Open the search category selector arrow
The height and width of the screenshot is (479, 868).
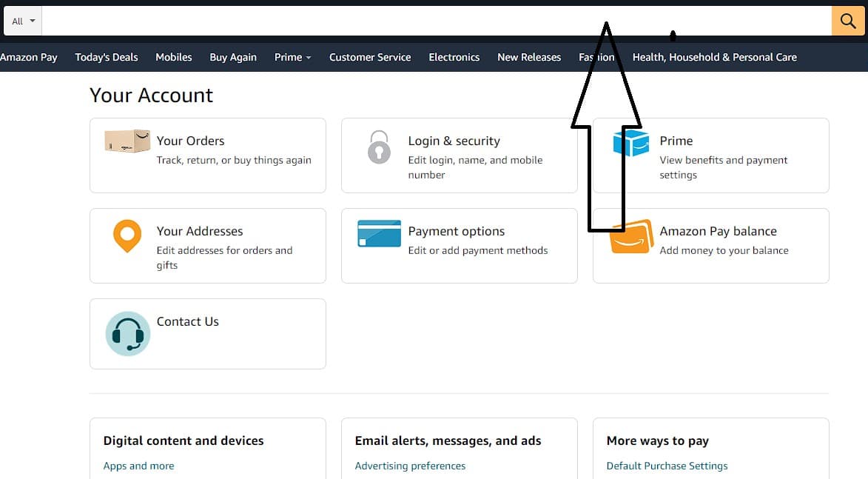[x=33, y=21]
